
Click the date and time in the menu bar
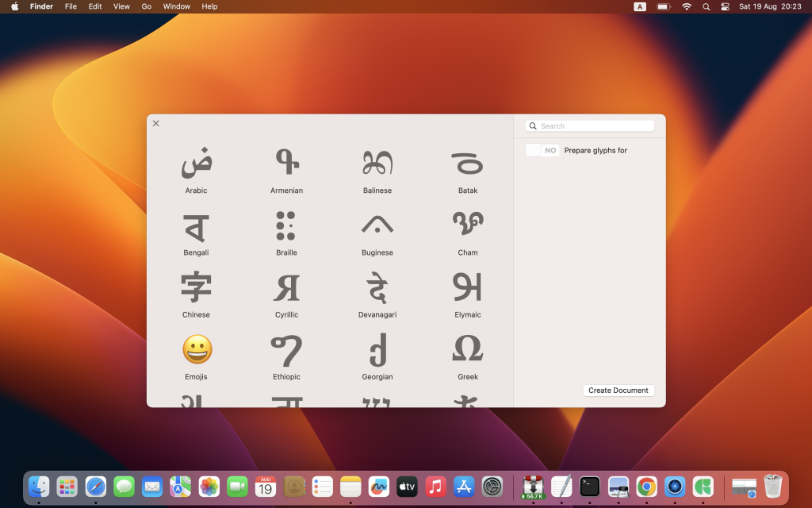(x=770, y=6)
